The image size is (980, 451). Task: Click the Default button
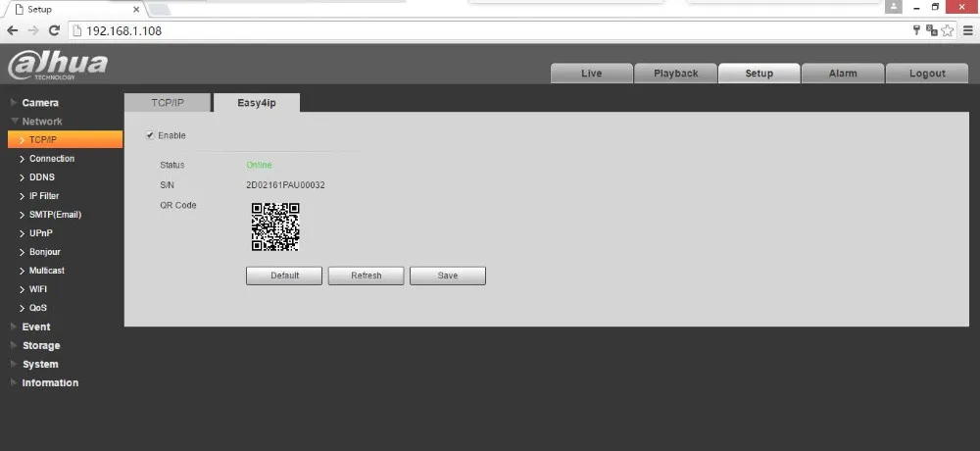(284, 276)
